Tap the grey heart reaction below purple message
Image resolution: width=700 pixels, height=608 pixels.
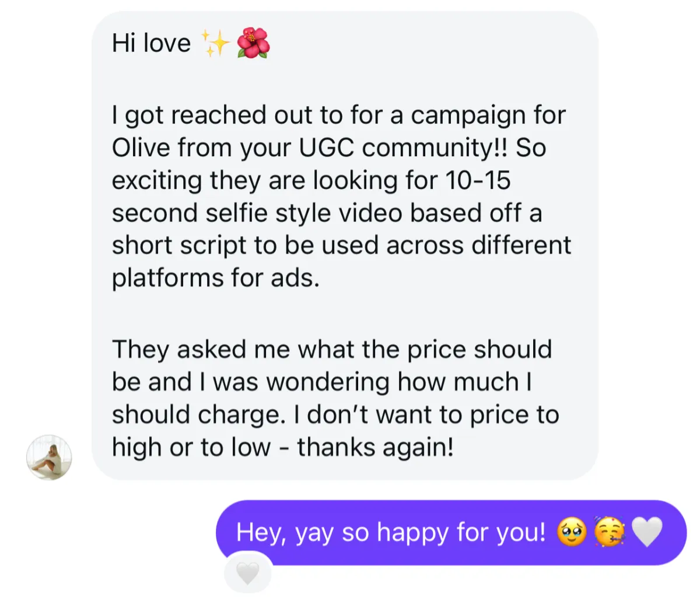click(x=248, y=573)
